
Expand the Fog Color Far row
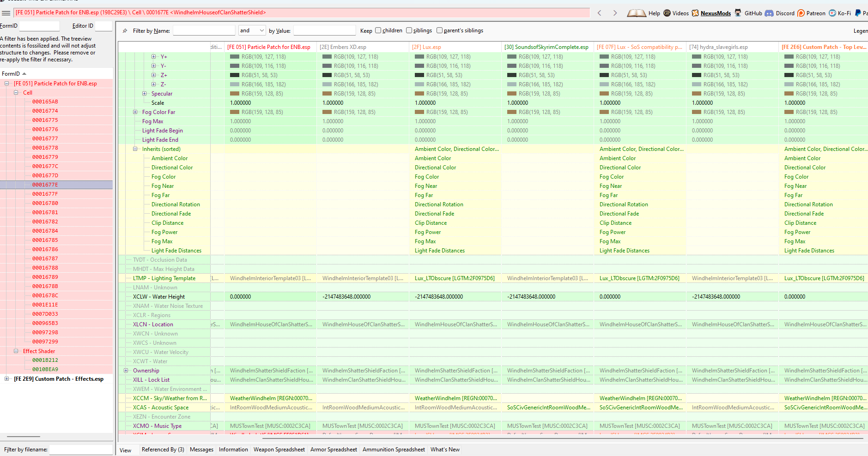[x=135, y=112]
